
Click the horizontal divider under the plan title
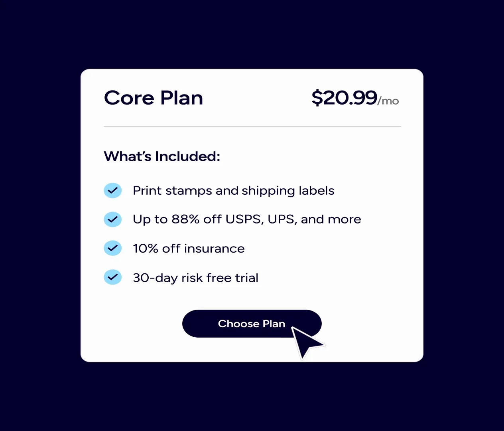click(x=252, y=127)
